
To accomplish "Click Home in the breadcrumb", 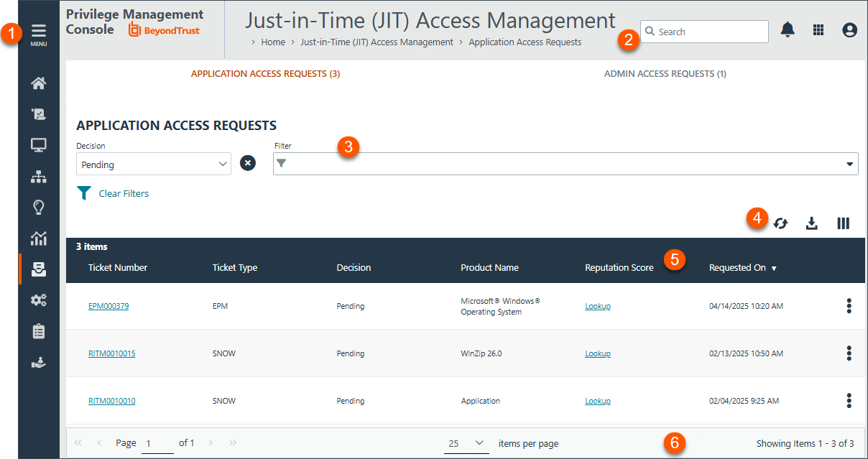I will [x=273, y=42].
